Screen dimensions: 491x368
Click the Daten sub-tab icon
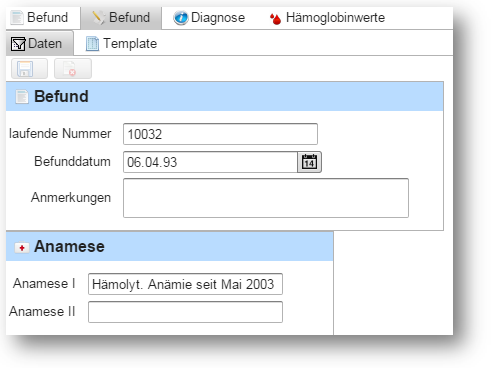(x=18, y=44)
